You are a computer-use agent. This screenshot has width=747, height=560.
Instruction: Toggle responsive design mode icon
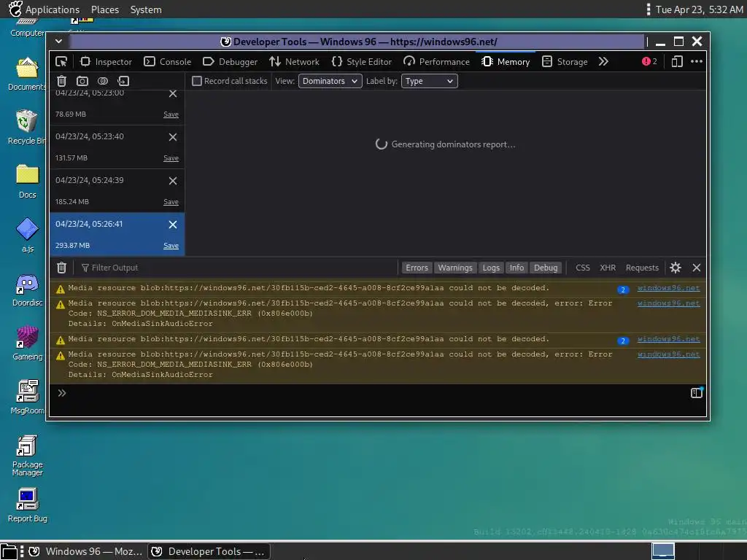pyautogui.click(x=676, y=62)
